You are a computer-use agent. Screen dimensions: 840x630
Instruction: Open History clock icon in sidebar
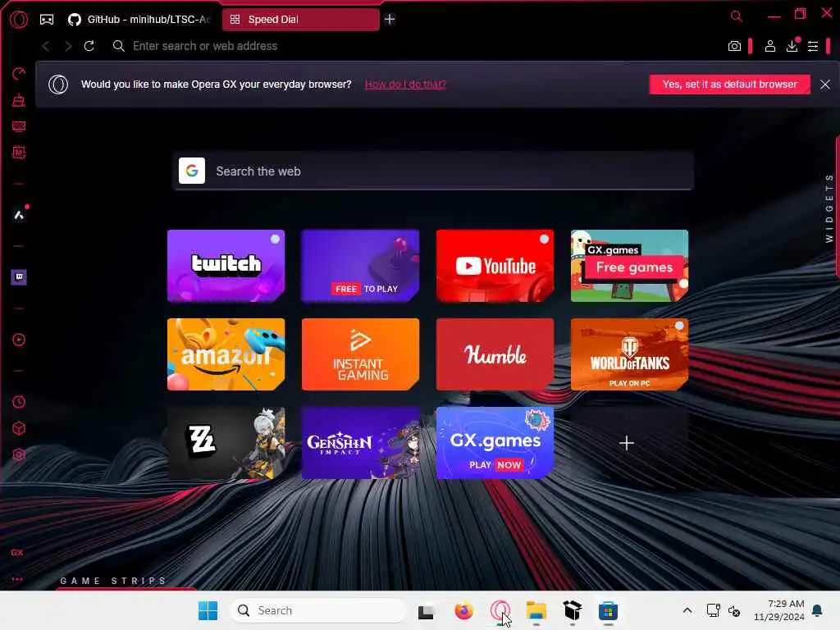(x=19, y=402)
